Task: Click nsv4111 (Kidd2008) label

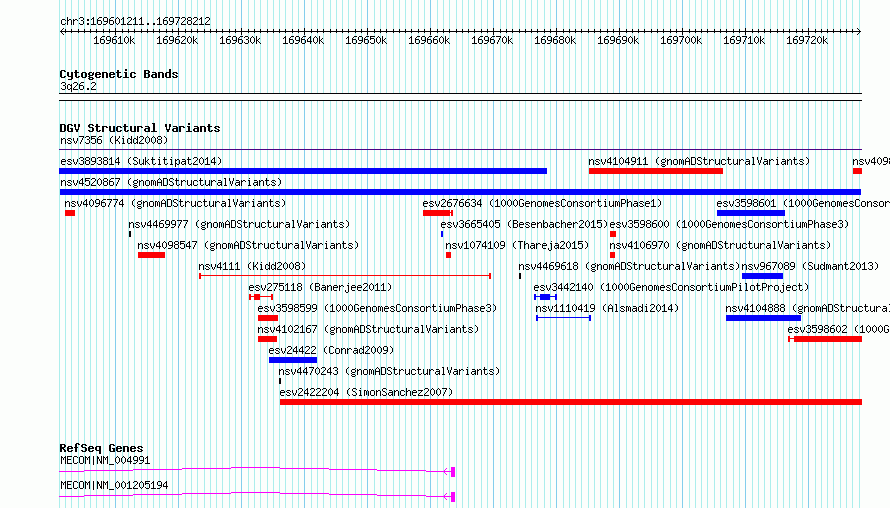Action: click(252, 266)
